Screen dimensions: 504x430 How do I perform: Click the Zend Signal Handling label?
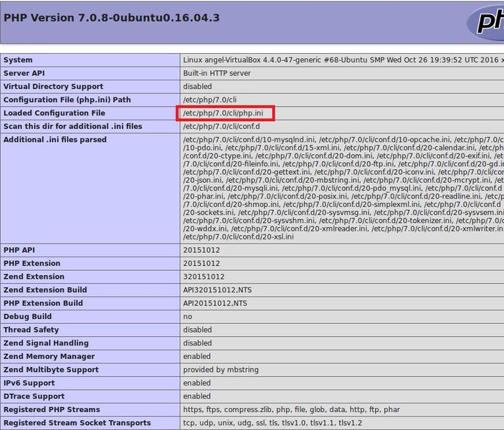[46, 343]
